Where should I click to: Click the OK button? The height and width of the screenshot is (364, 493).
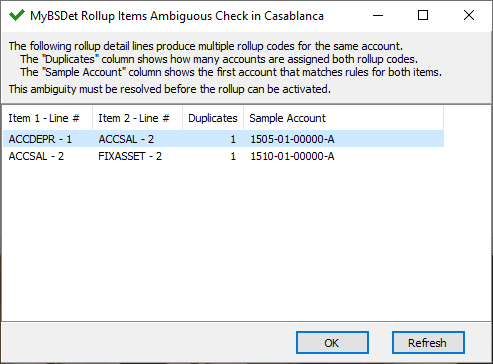click(332, 342)
